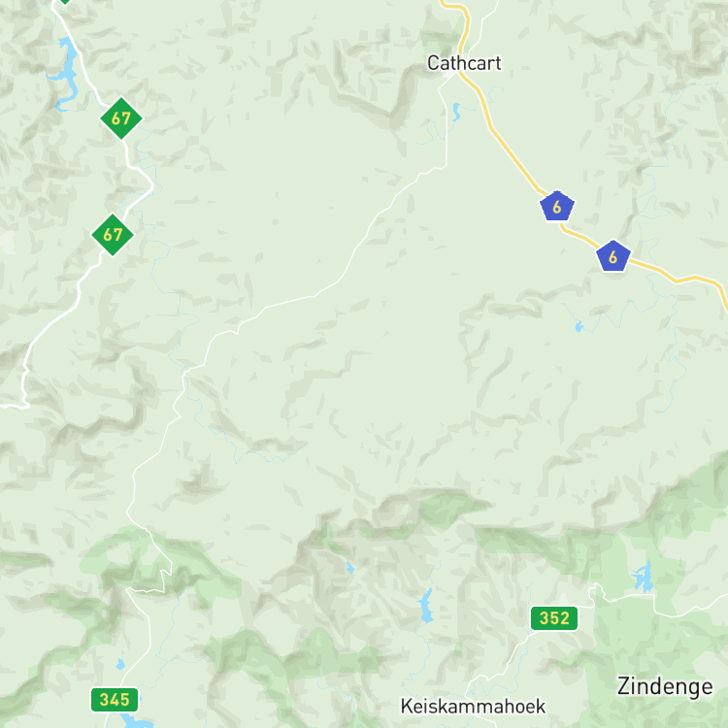Select the small pond south of the route 6 shields
Viewport: 728px width, 728px height.
579,326
